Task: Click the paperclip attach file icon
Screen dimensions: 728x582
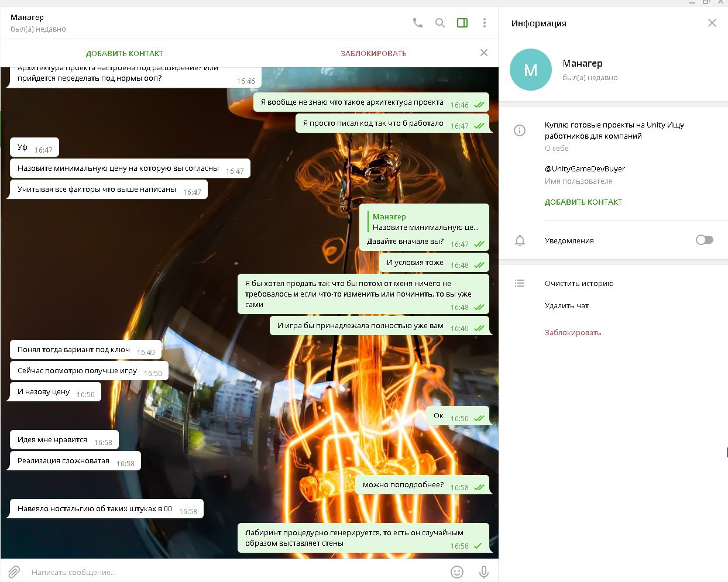Action: click(x=14, y=571)
